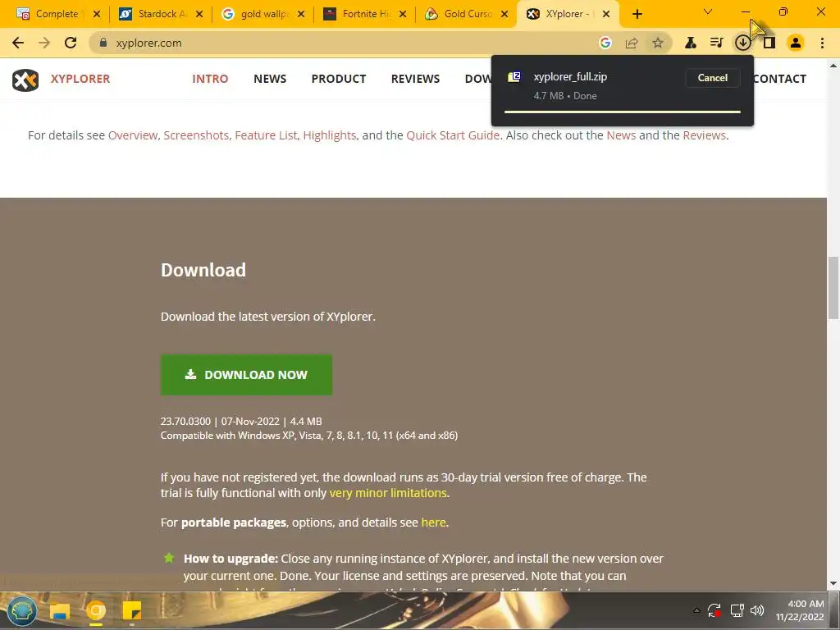Follow the News link in the paragraph
This screenshot has width=840, height=630.
pyautogui.click(x=621, y=135)
